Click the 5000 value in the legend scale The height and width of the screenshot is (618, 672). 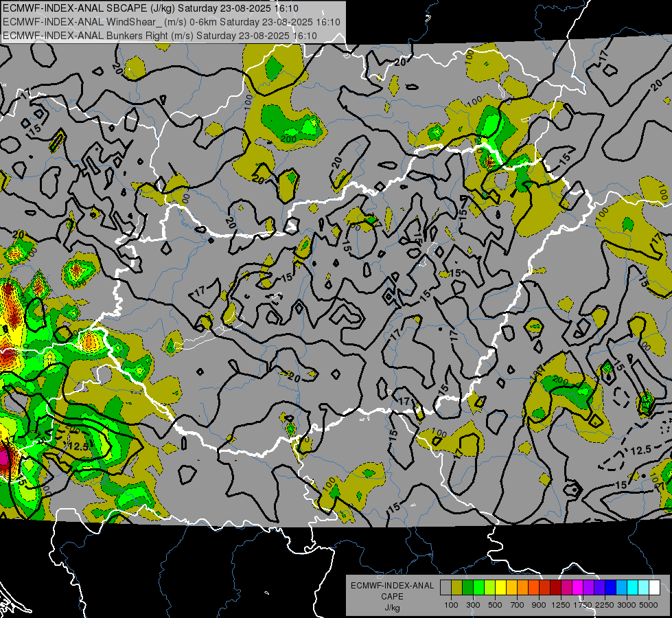(x=649, y=605)
